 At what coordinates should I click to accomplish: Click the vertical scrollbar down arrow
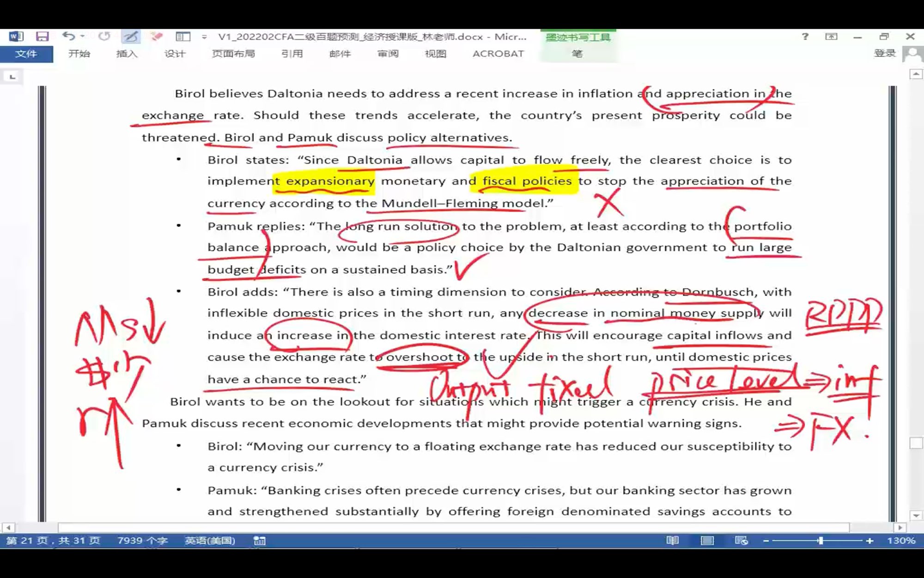pos(916,515)
